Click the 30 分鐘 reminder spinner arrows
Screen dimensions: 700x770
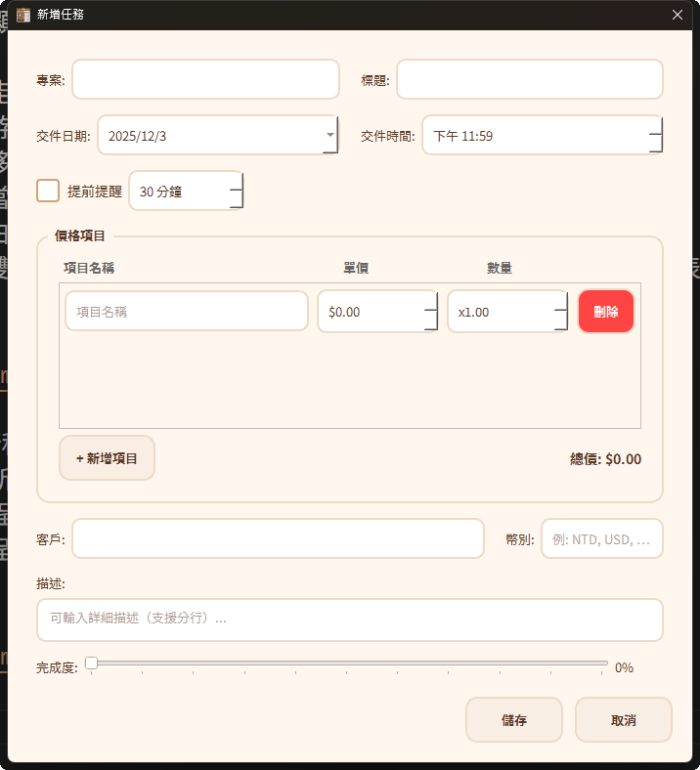coord(237,191)
